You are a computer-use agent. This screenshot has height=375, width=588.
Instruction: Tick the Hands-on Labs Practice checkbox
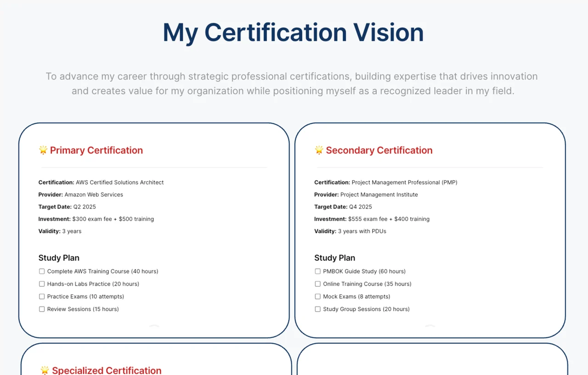tap(42, 284)
